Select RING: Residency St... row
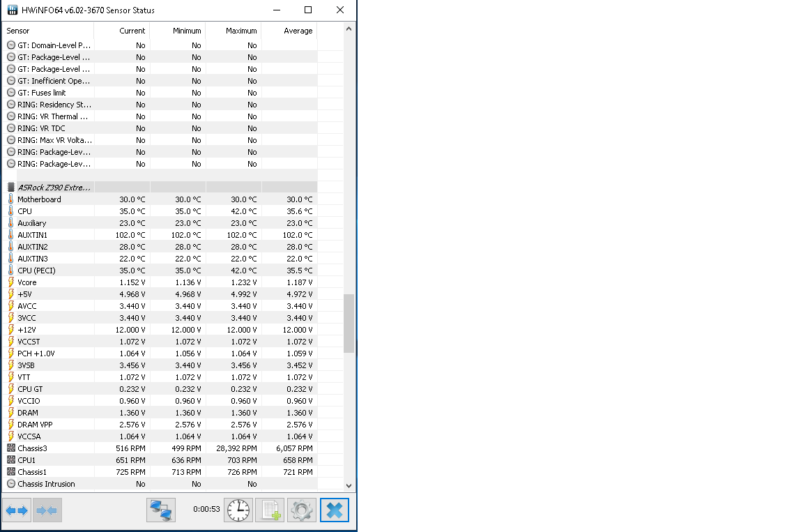 160,105
